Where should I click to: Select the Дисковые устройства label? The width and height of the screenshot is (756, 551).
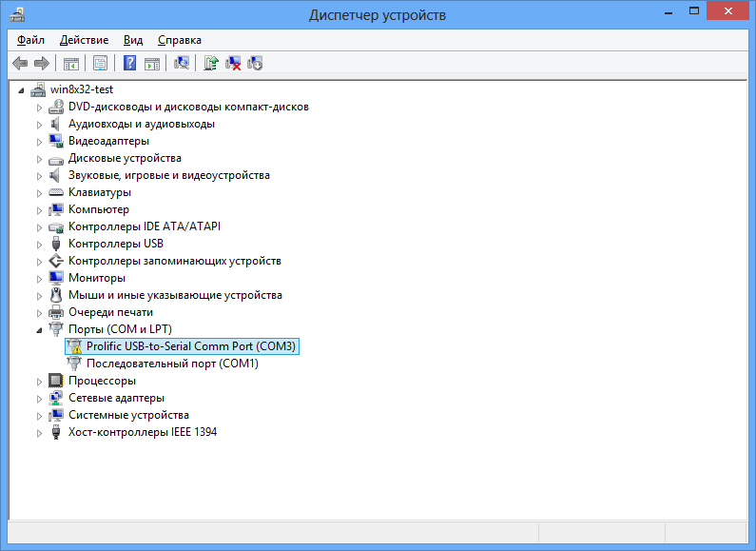(x=125, y=158)
